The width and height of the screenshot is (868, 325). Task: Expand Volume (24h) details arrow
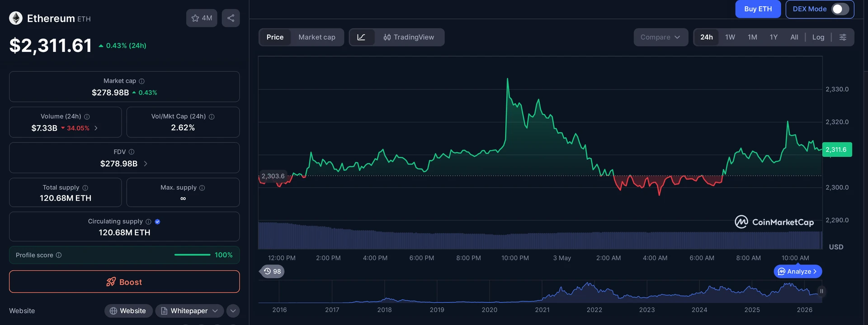coord(96,128)
